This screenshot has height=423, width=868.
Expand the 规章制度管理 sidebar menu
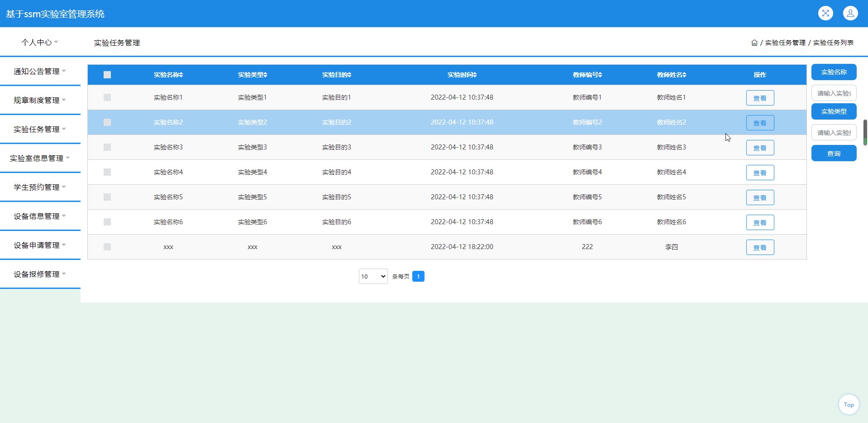[40, 100]
